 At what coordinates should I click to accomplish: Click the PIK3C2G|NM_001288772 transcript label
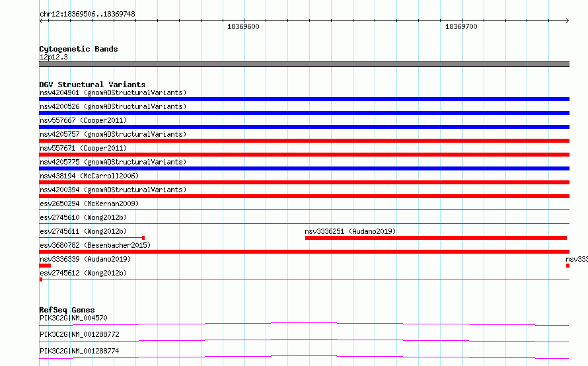click(79, 334)
